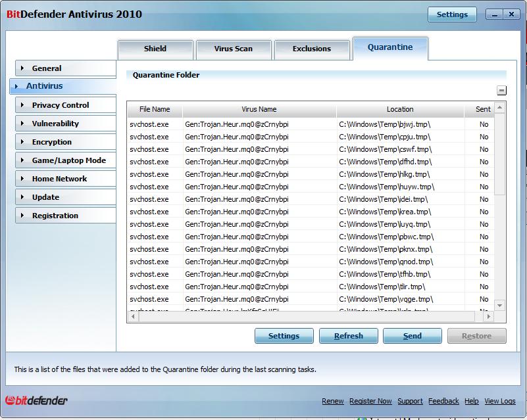Select the row with bjwj.tmp location

tap(311, 124)
